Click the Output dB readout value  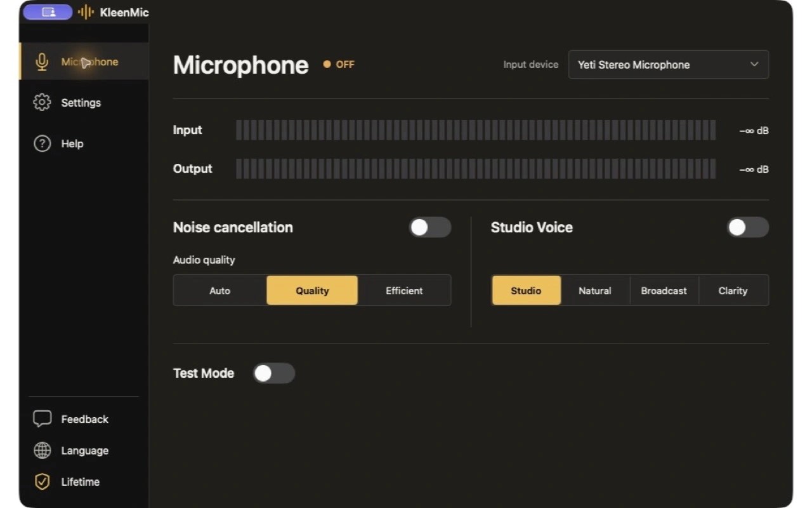click(754, 170)
